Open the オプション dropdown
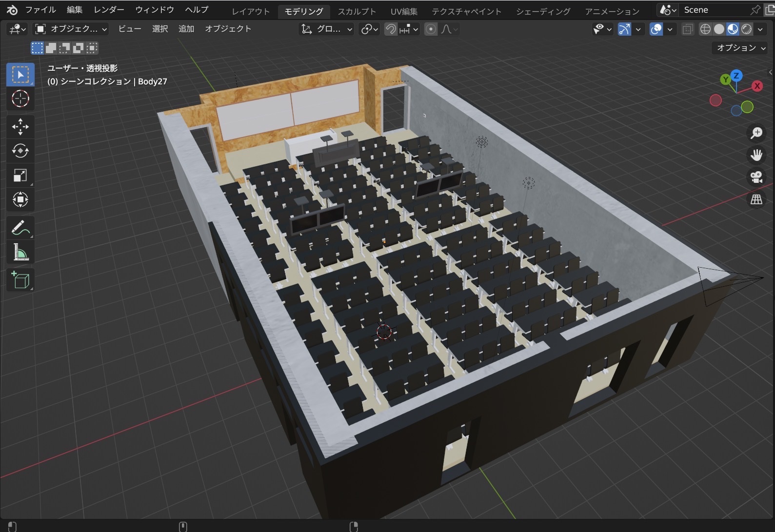The width and height of the screenshot is (775, 532). 739,48
